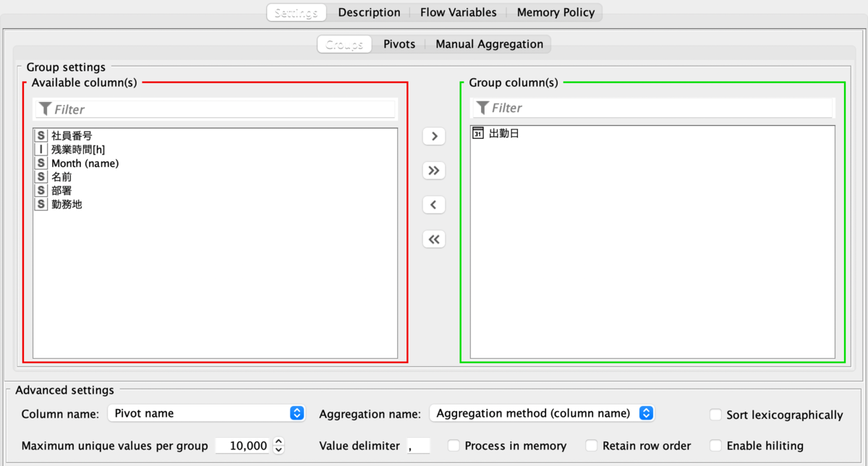
Task: Click the date type icon beside 出勤日
Action: click(x=478, y=133)
